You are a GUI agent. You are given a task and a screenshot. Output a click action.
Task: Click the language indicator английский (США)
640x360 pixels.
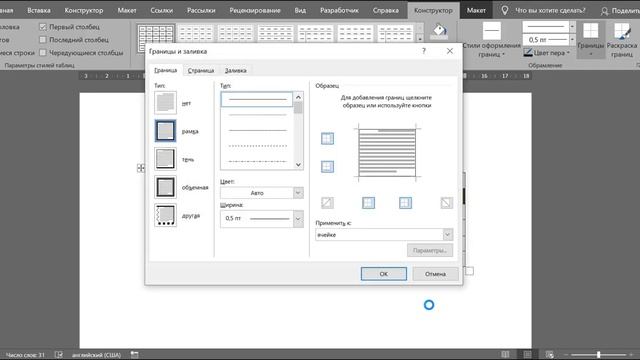coord(96,355)
